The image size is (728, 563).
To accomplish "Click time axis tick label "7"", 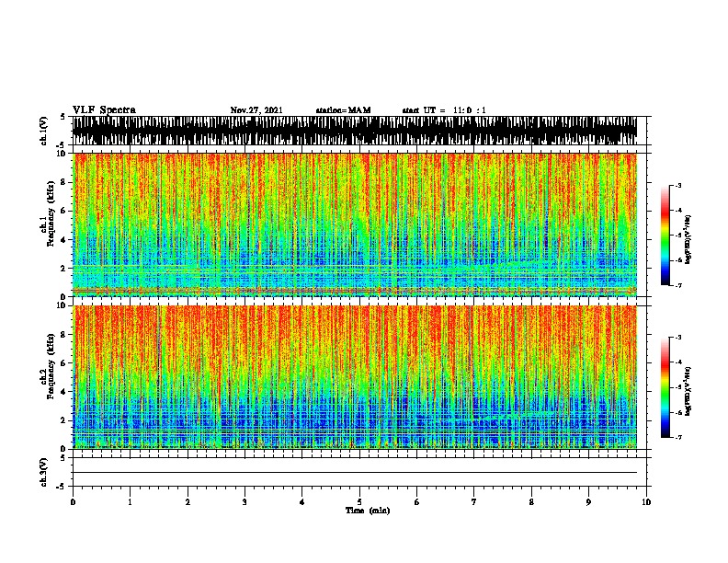I will tap(474, 501).
